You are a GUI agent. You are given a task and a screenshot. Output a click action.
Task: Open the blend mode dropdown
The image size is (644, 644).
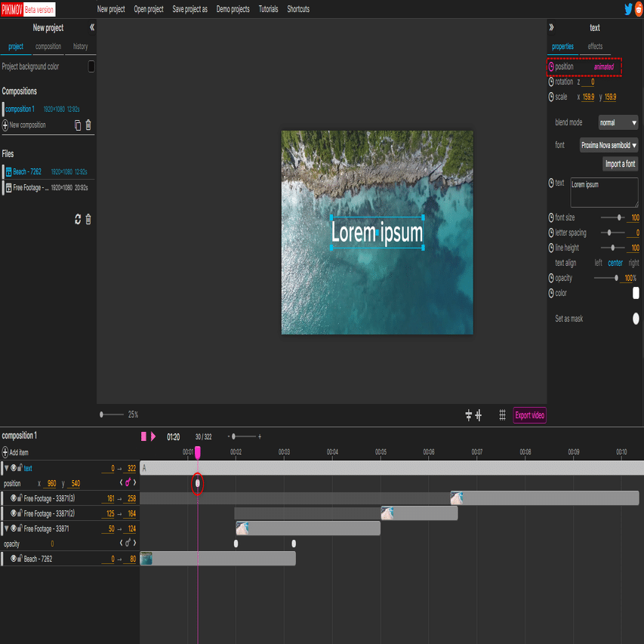point(618,122)
